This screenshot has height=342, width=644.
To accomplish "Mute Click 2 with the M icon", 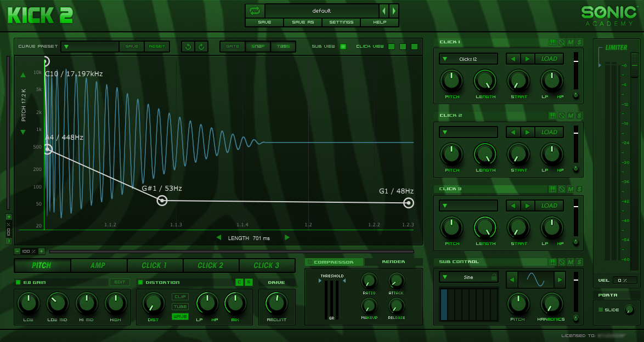I will pos(570,116).
